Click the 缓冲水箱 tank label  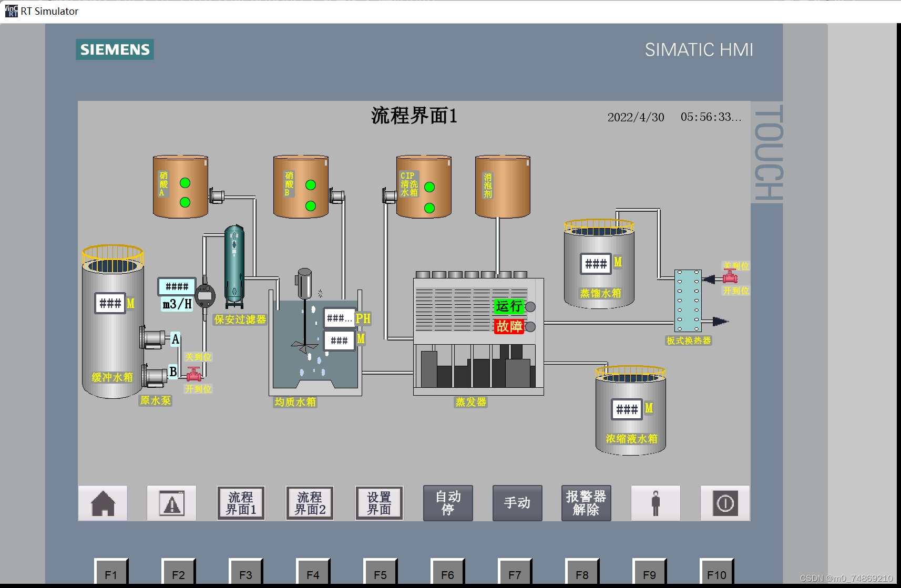tap(112, 377)
